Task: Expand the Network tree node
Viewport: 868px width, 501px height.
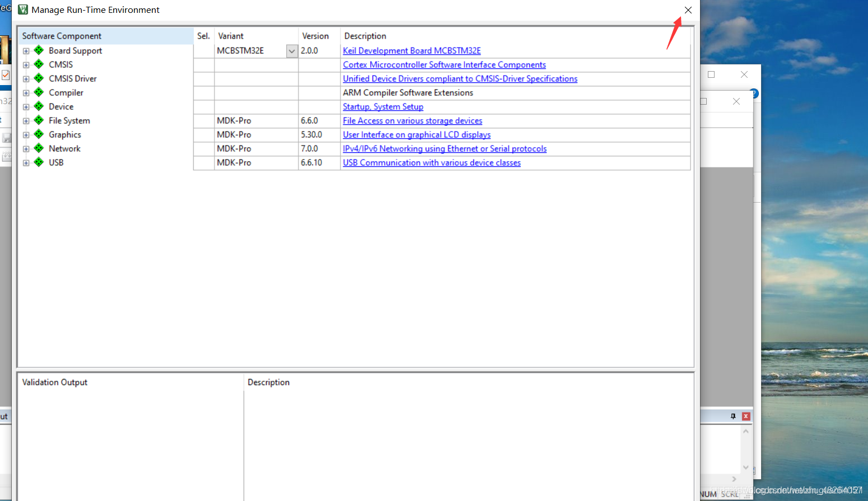Action: coord(26,149)
